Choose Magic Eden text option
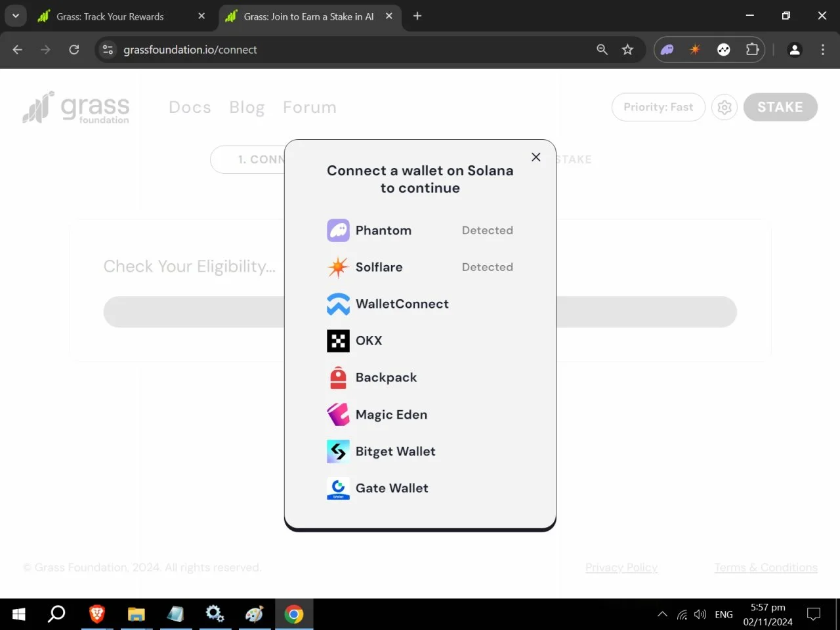 tap(391, 415)
